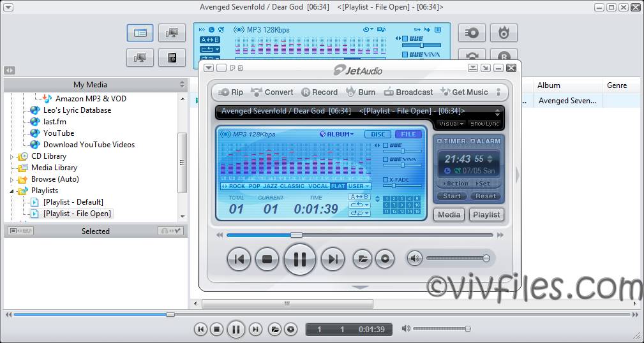Click Get Music in JetAudio toolbar
Viewport: 644px width, 343px height.
464,92
